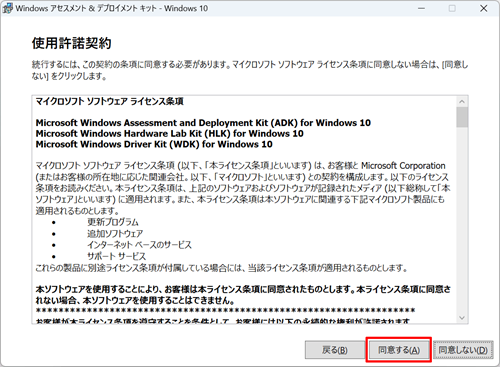Click the マイクロソフト ソフトウェア ライセンス条項 bold title
The image size is (500, 367).
pyautogui.click(x=109, y=101)
